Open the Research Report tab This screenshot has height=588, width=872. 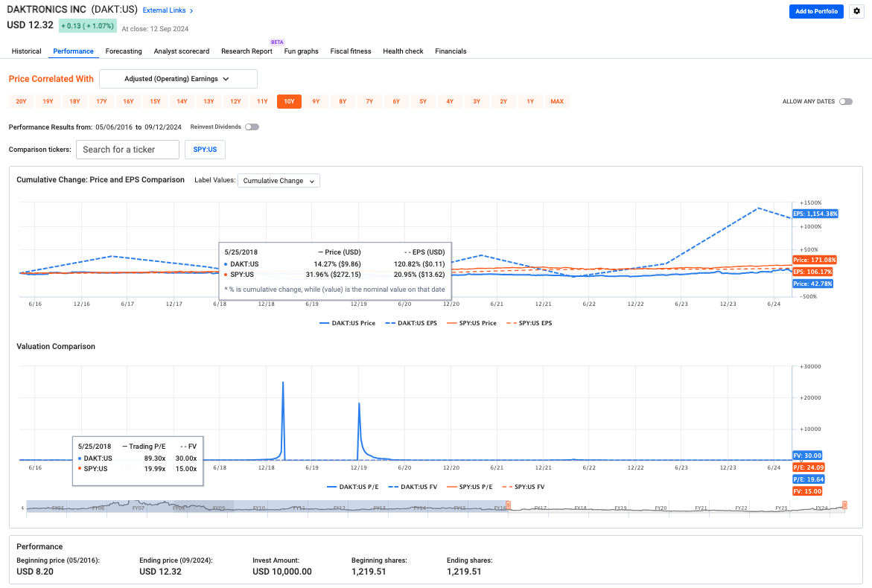[246, 51]
